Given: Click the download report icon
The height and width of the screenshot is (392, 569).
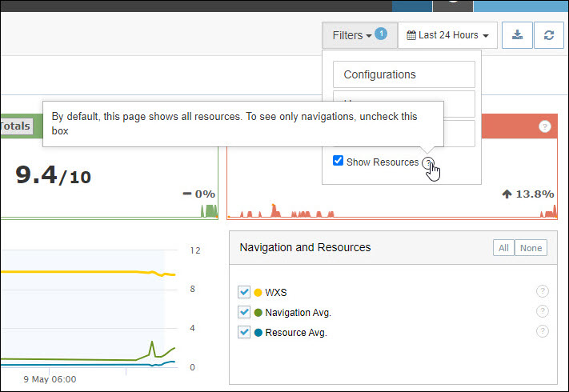Looking at the screenshot, I should tap(518, 35).
